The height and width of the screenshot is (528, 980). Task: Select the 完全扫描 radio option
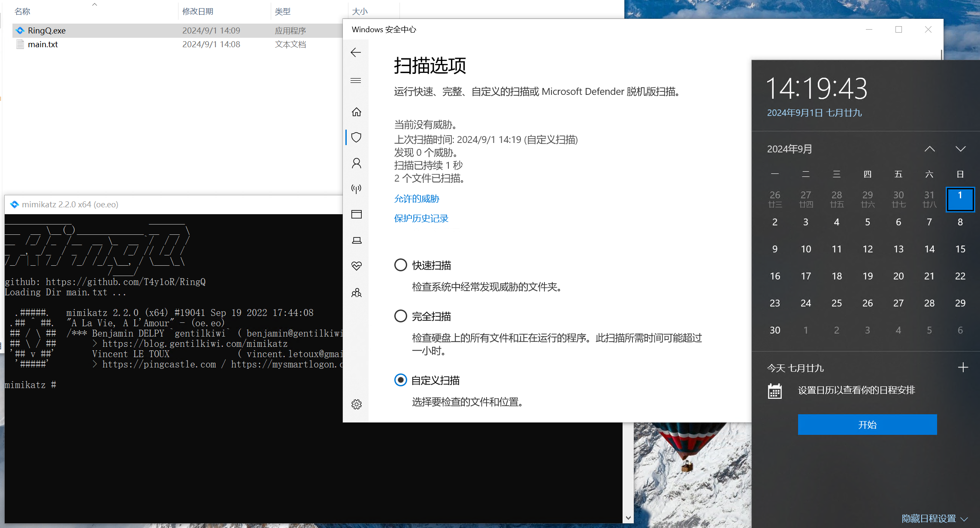click(x=400, y=316)
